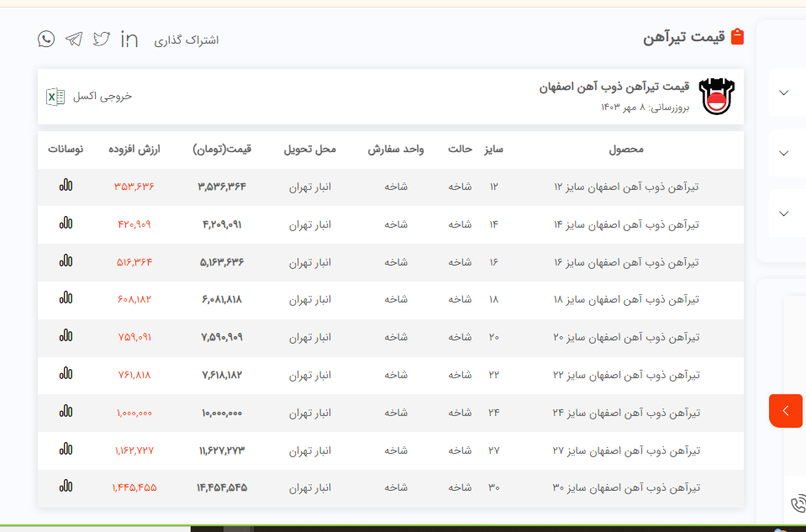Screen dimensions: 806x532
Task: Expand the first sidebar chevron panel
Action: click(784, 92)
